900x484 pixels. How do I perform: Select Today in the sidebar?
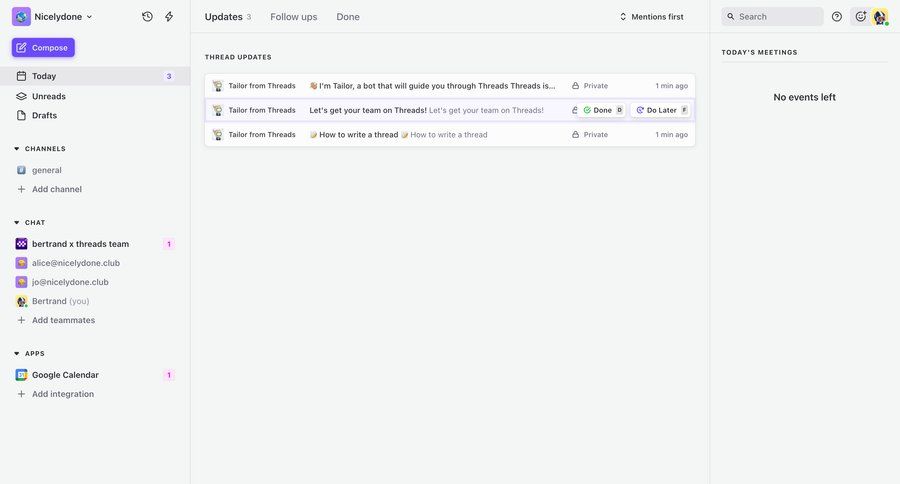[95, 76]
